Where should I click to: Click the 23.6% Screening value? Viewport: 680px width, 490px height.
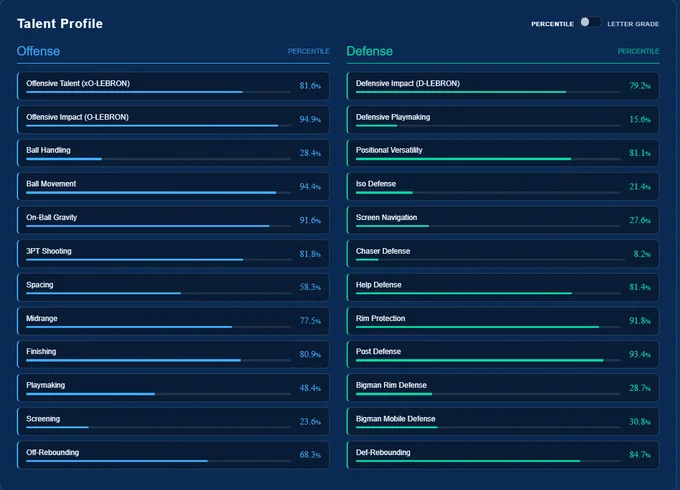click(x=310, y=421)
